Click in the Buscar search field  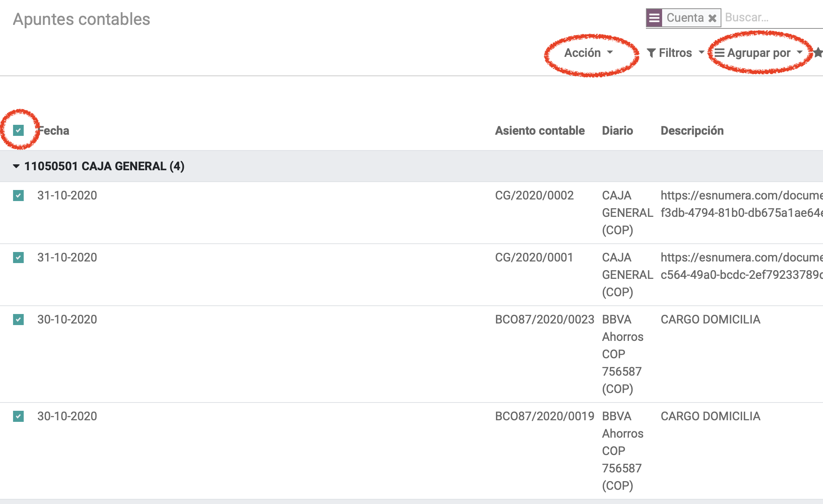(x=773, y=18)
